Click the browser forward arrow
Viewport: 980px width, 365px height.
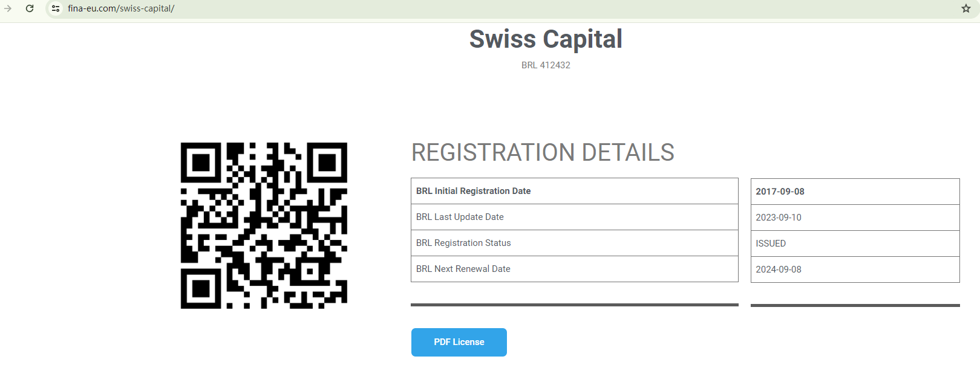[x=8, y=8]
